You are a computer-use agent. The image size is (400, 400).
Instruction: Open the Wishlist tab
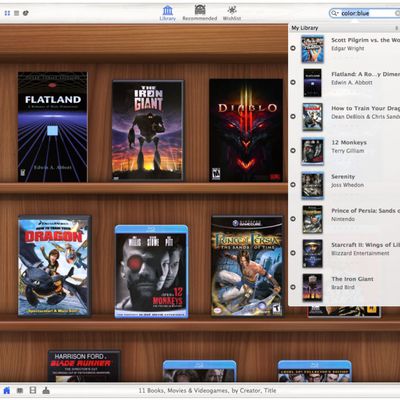pyautogui.click(x=232, y=13)
